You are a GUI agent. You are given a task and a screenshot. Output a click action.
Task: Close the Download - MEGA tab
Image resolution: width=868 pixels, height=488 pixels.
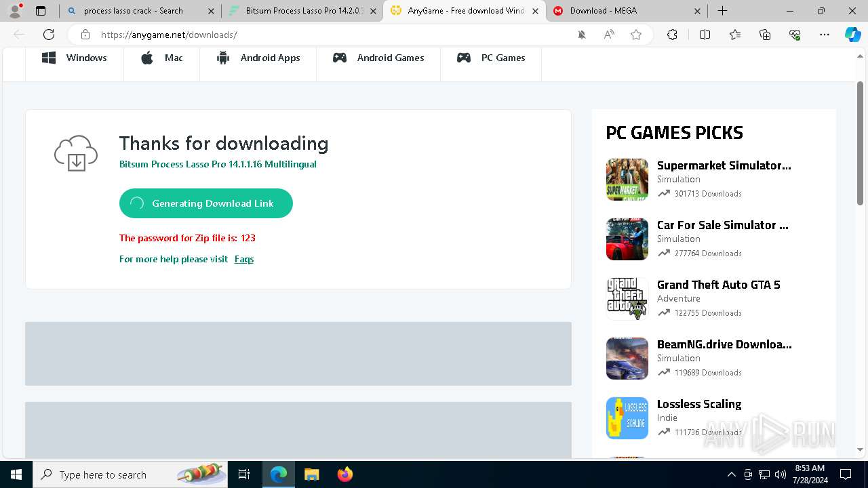pyautogui.click(x=697, y=11)
